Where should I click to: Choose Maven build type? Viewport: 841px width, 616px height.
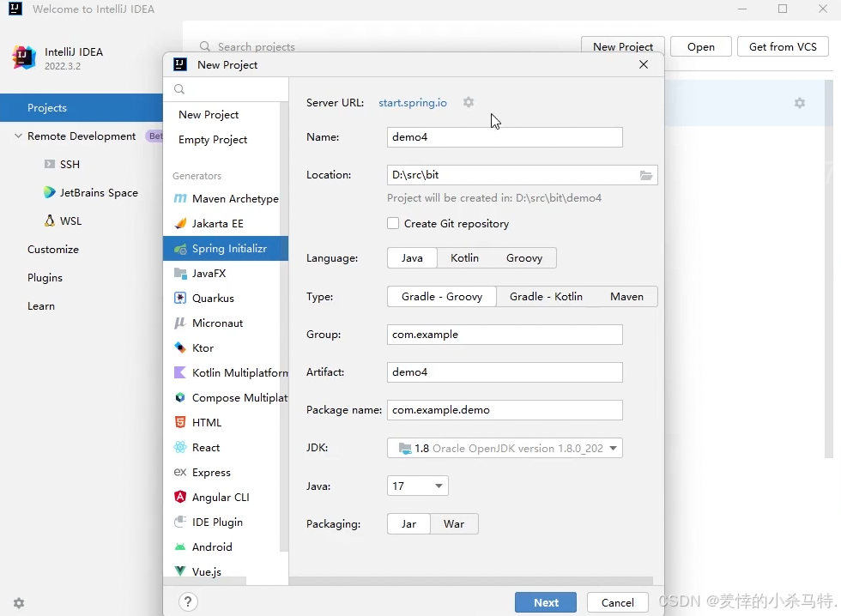[x=626, y=297]
